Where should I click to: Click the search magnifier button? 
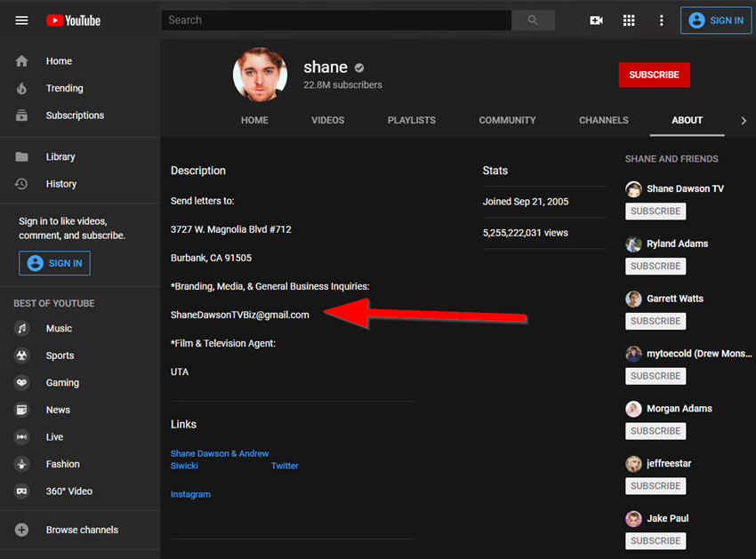pos(533,20)
